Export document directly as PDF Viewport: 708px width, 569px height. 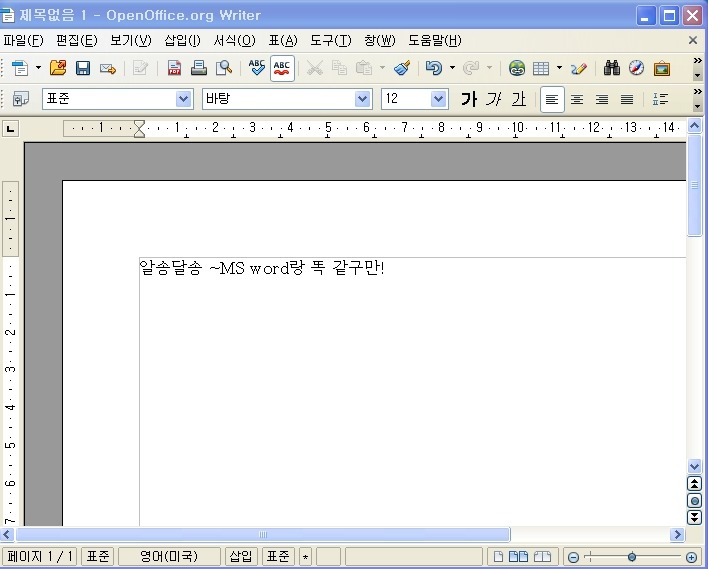tap(175, 68)
